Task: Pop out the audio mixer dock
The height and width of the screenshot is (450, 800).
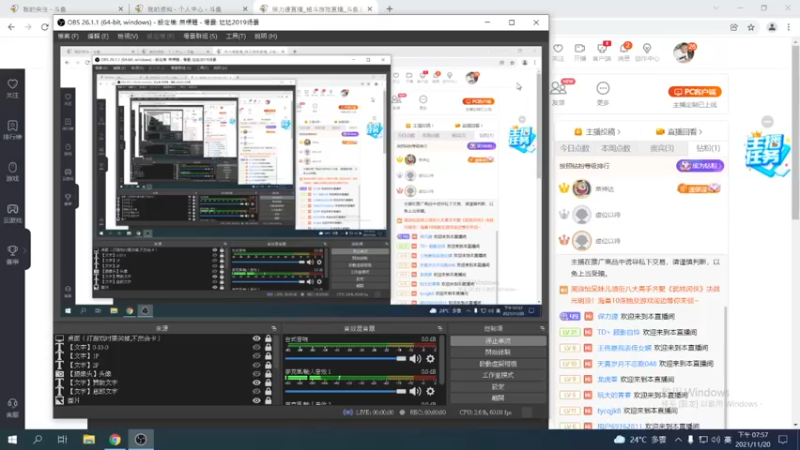Action: 440,329
